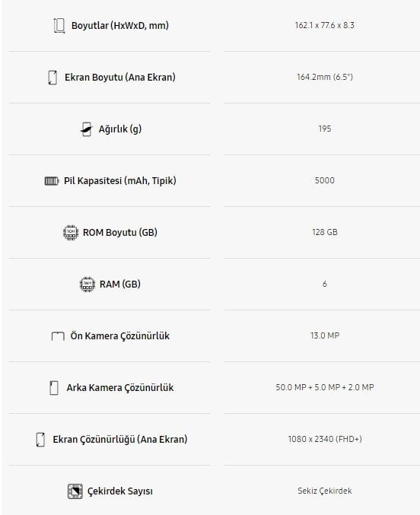Click the processor icon beside Çekirdek Sayısı

click(x=75, y=491)
